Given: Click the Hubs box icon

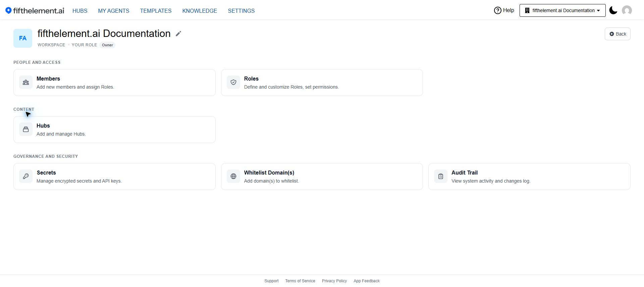Looking at the screenshot, I should tap(26, 129).
